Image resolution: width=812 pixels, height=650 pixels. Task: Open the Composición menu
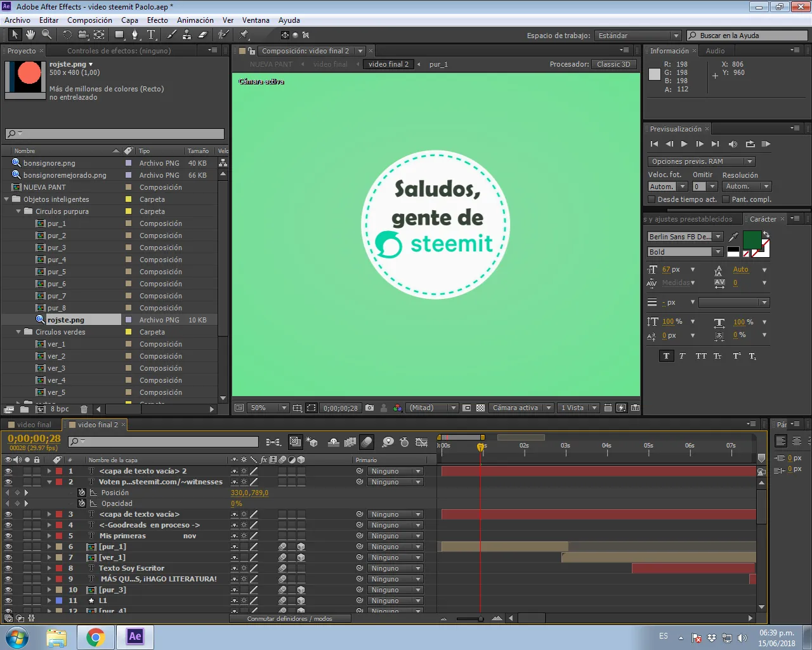click(x=89, y=20)
